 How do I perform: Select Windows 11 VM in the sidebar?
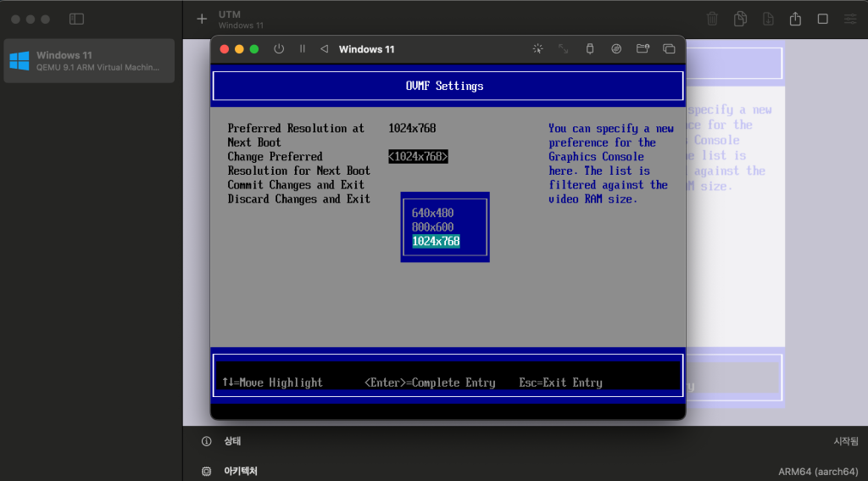click(x=89, y=61)
